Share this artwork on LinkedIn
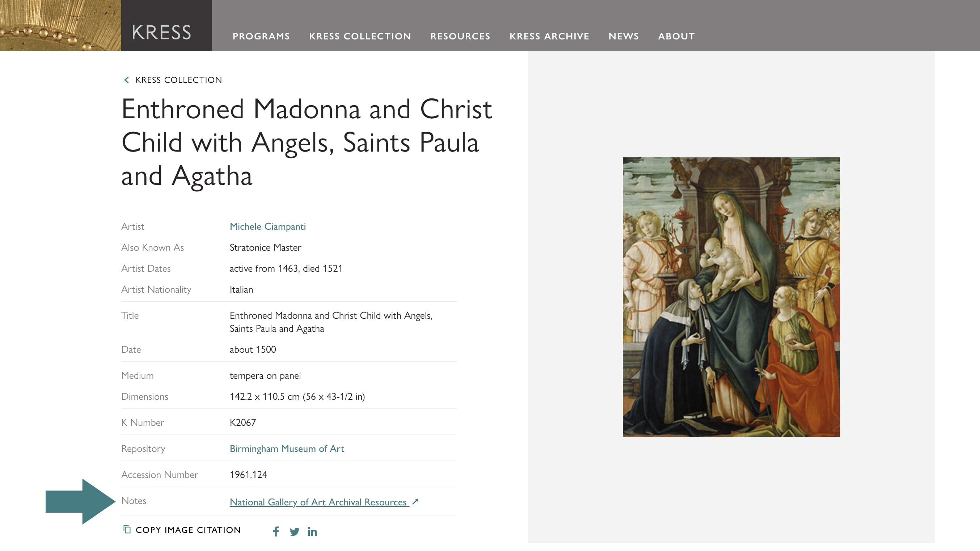980x551 pixels. click(312, 531)
